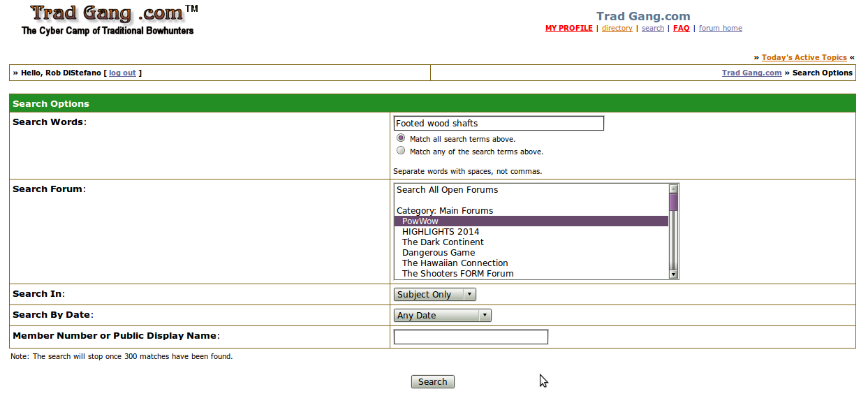Screen dimensions: 868x396
Task: Go to forum home
Action: point(720,29)
